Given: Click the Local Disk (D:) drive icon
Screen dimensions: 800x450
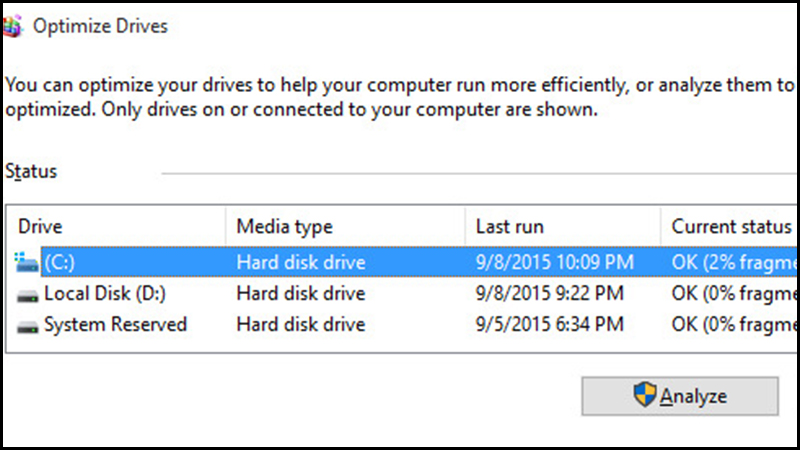Looking at the screenshot, I should (27, 296).
